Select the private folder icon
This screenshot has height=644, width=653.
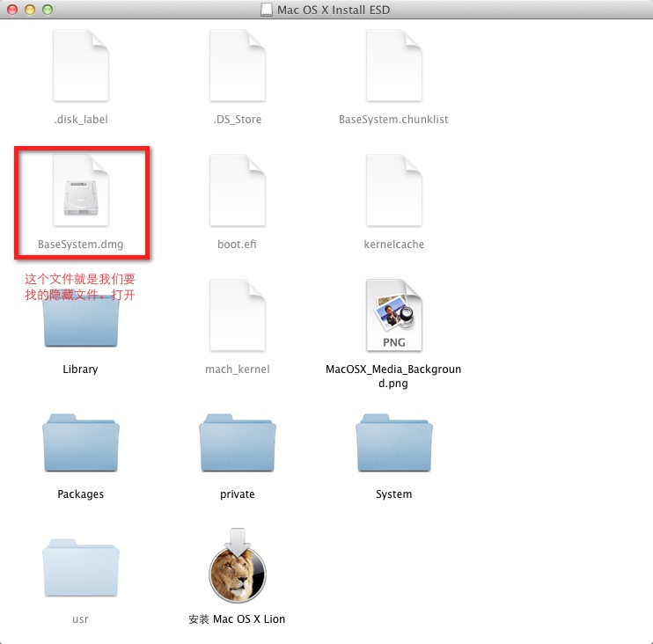(238, 443)
